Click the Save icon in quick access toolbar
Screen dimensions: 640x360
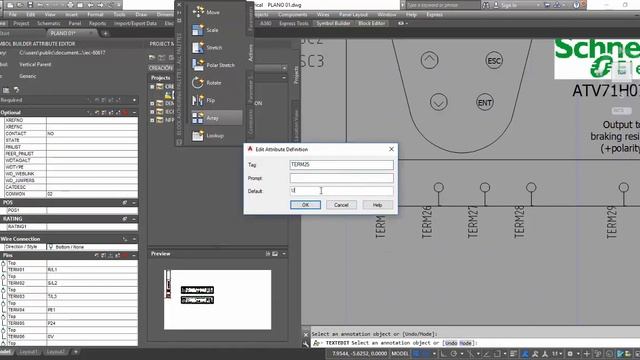tap(30, 5)
